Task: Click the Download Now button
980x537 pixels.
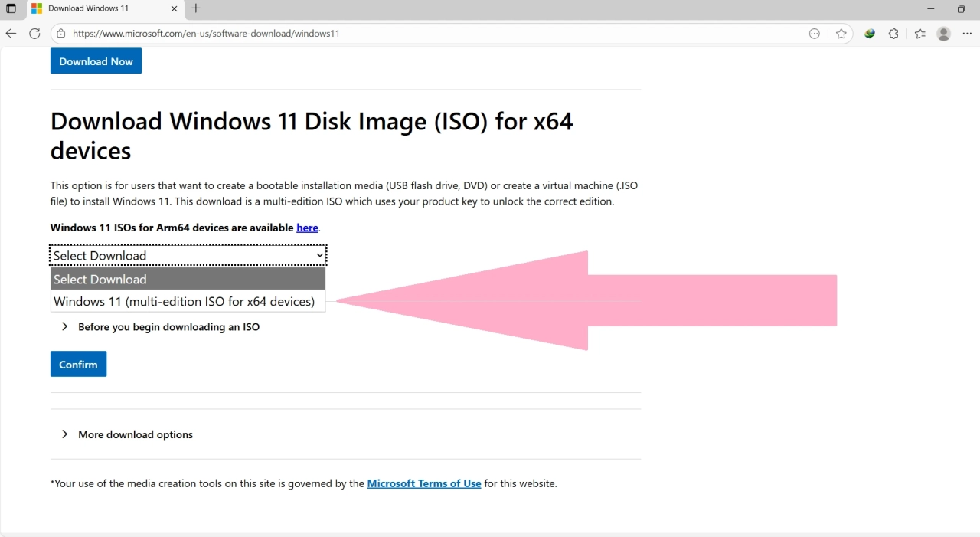Action: tap(96, 61)
